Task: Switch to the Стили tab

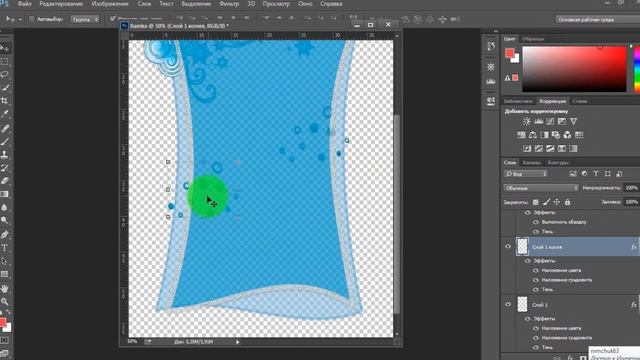Action: (x=580, y=101)
